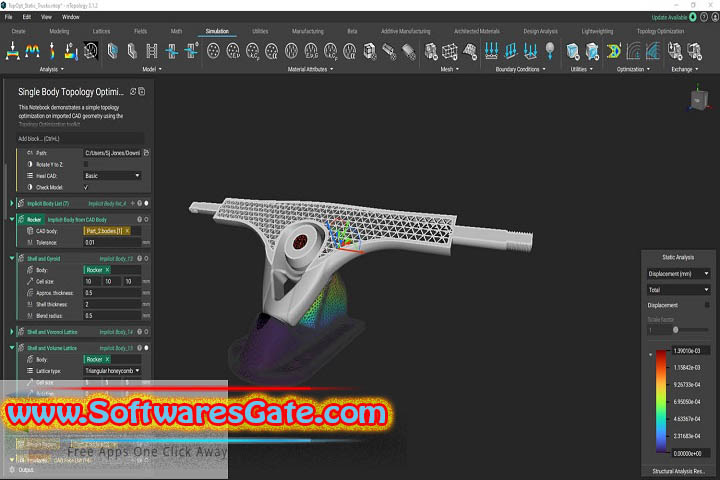Click the wireframe grid mesh icon

point(450,51)
